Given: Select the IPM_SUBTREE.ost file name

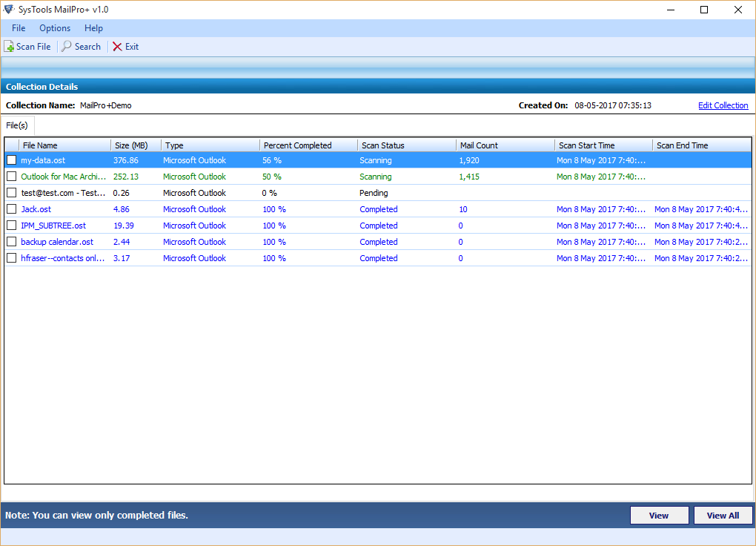Looking at the screenshot, I should tap(53, 226).
